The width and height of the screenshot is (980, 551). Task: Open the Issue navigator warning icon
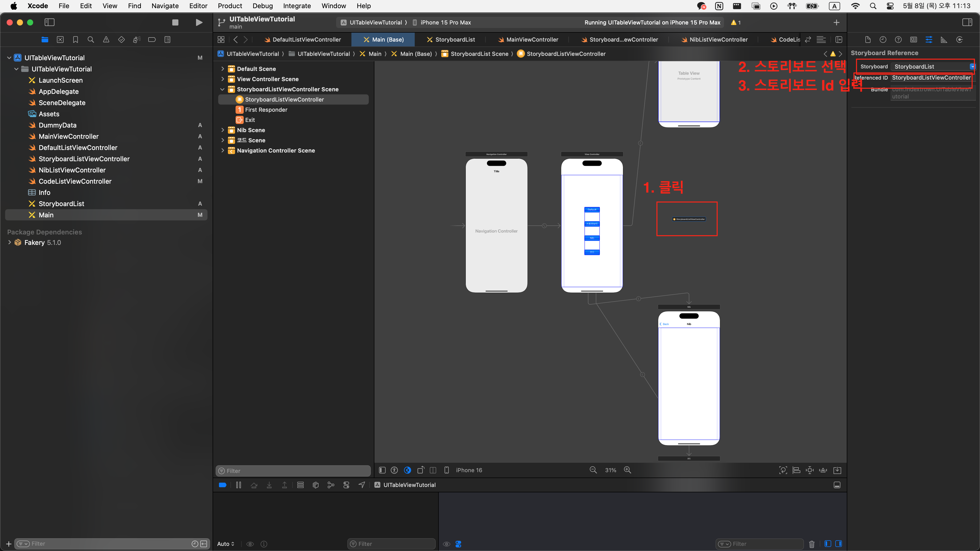pos(106,40)
